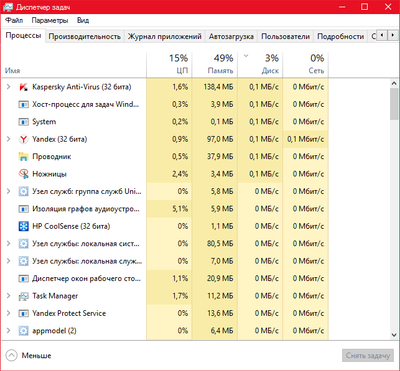Expand Узел службы: локальная сист row
This screenshot has width=400, height=371.
click(x=9, y=244)
